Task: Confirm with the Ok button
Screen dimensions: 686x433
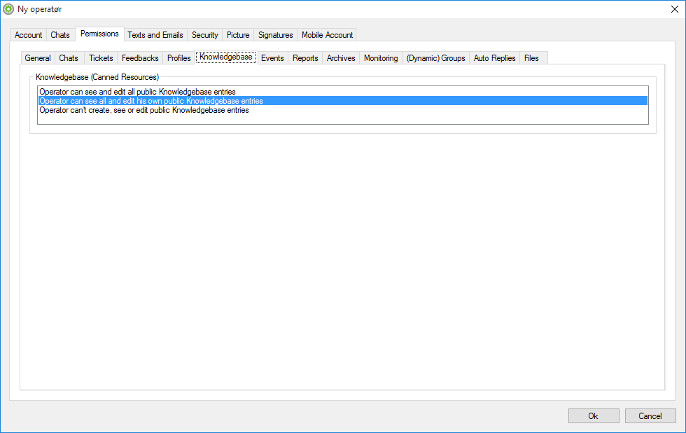Action: pyautogui.click(x=593, y=416)
